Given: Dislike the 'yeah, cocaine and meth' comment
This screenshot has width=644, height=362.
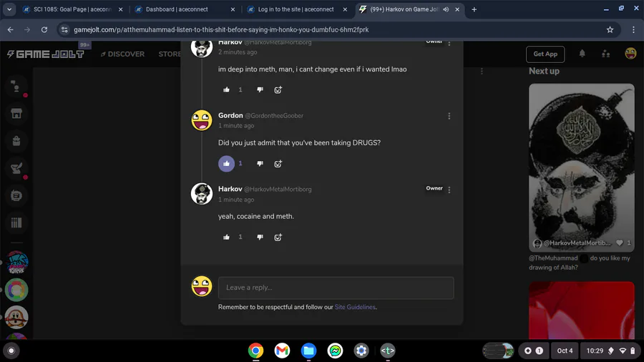Looking at the screenshot, I should tap(260, 237).
